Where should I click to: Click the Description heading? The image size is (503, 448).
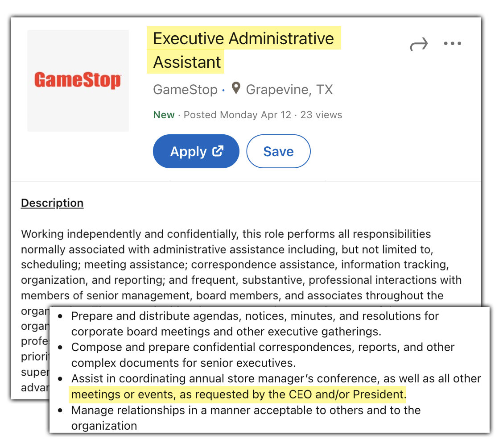[x=52, y=203]
